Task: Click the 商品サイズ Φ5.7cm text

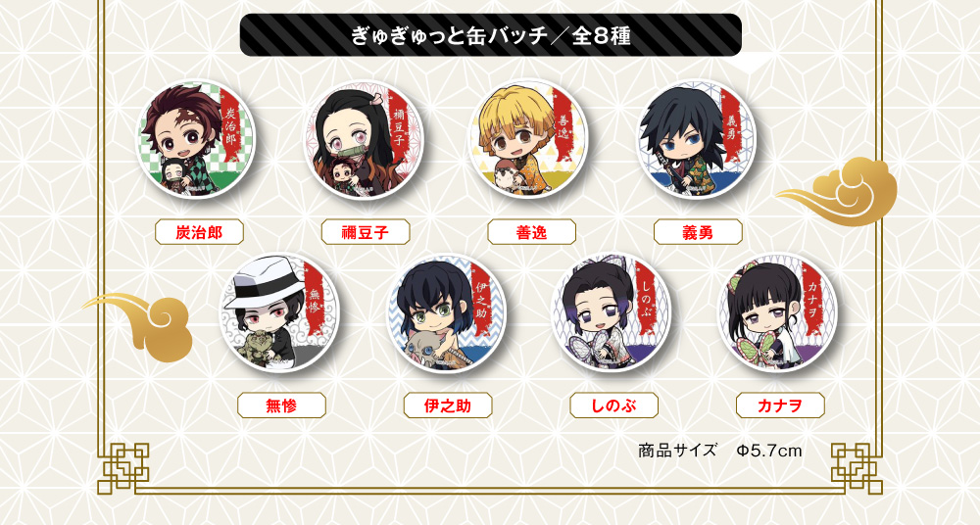Action: (720, 450)
